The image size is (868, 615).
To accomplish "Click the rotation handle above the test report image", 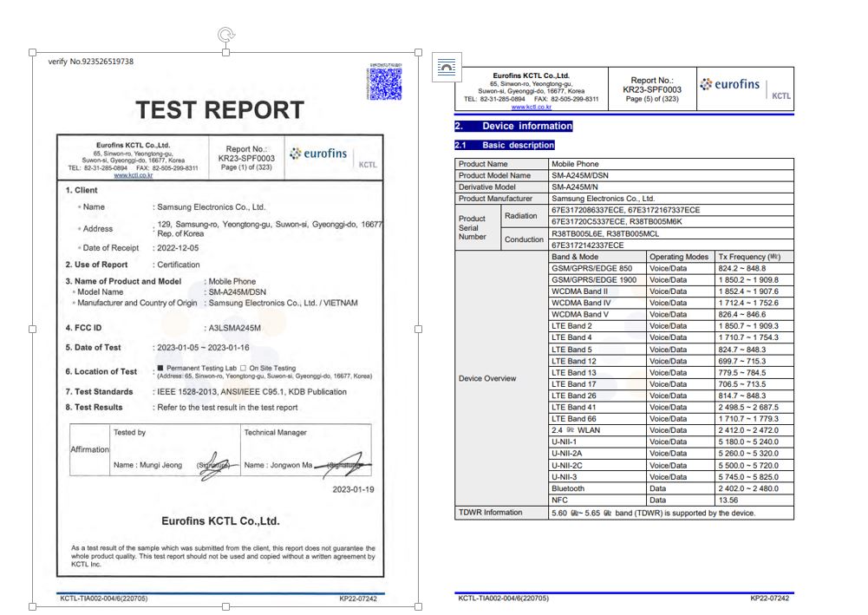I will coord(225,35).
